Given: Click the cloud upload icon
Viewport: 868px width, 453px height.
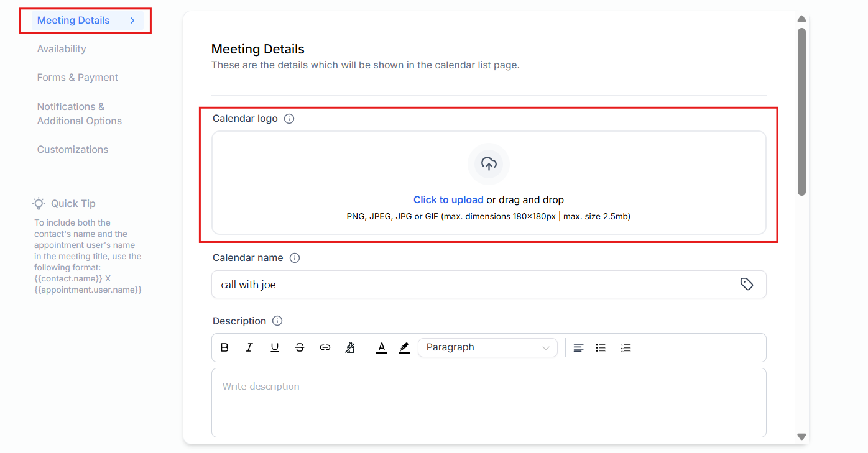Looking at the screenshot, I should point(489,164).
